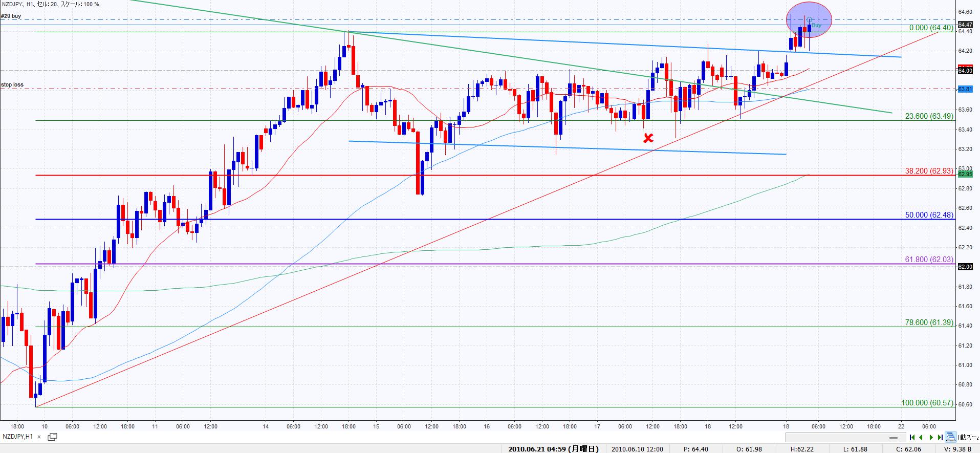The height and width of the screenshot is (453, 980).
Task: Select the NZDJPY,H1 chart tab
Action: click(x=18, y=437)
